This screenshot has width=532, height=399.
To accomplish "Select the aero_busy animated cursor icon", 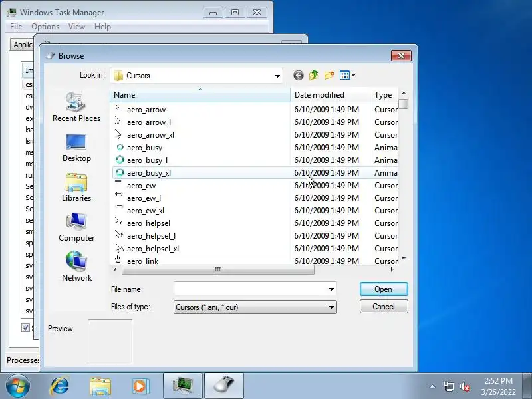I will (x=120, y=147).
